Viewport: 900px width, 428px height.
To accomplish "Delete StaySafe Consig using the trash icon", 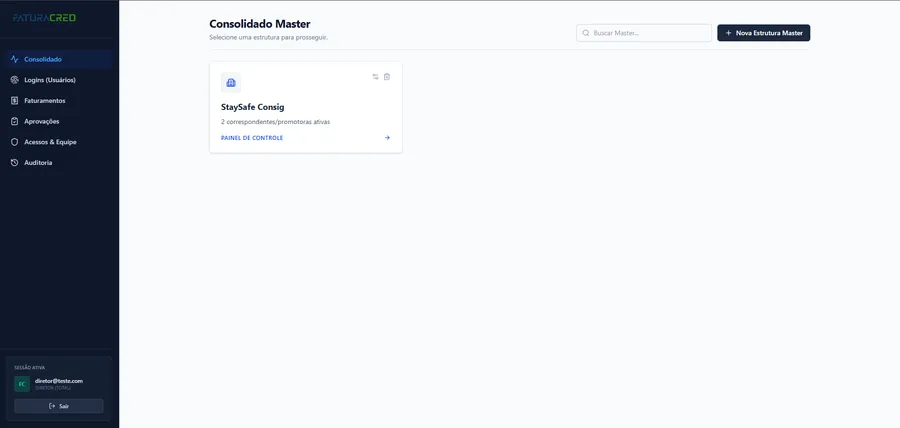I will [x=387, y=77].
